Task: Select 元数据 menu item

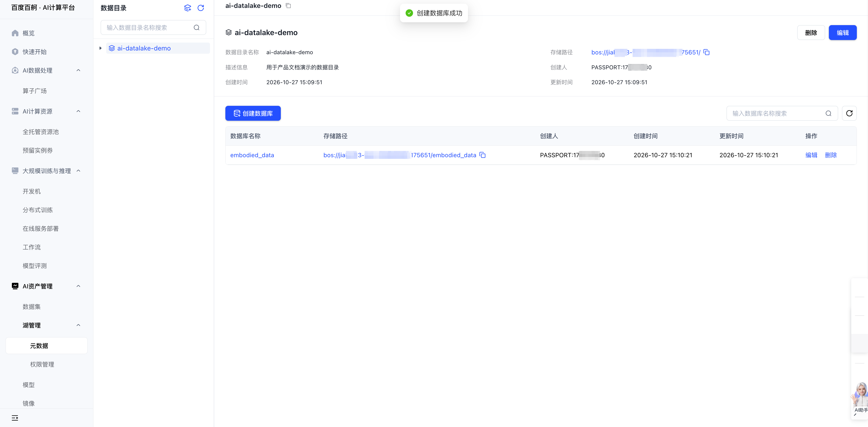Action: [x=47, y=346]
